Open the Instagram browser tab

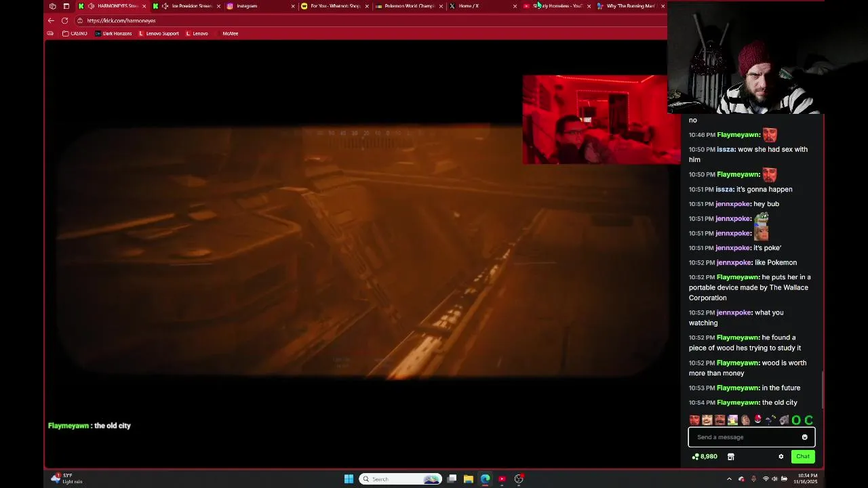click(x=260, y=6)
